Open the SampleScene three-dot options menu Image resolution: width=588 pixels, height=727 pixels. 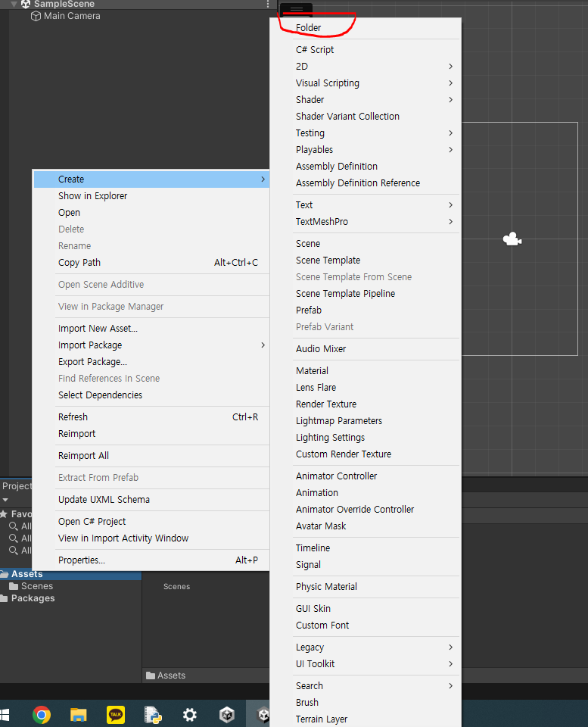click(x=268, y=5)
